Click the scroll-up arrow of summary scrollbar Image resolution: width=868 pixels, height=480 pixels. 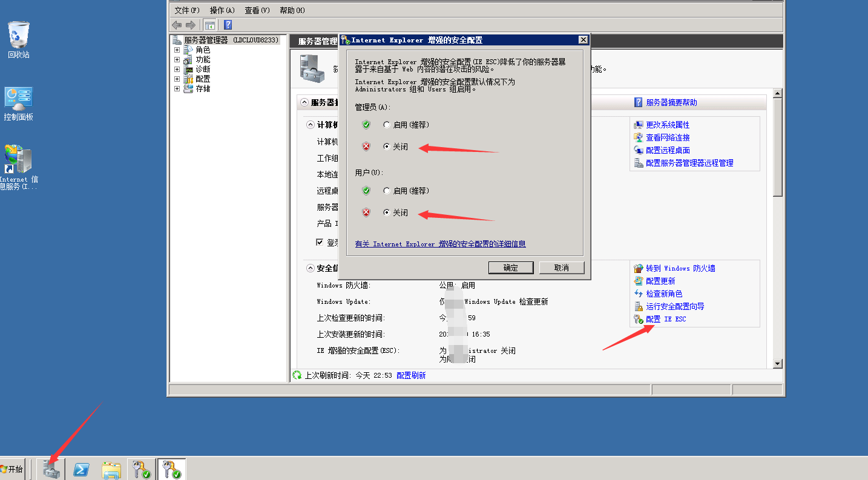click(x=778, y=94)
